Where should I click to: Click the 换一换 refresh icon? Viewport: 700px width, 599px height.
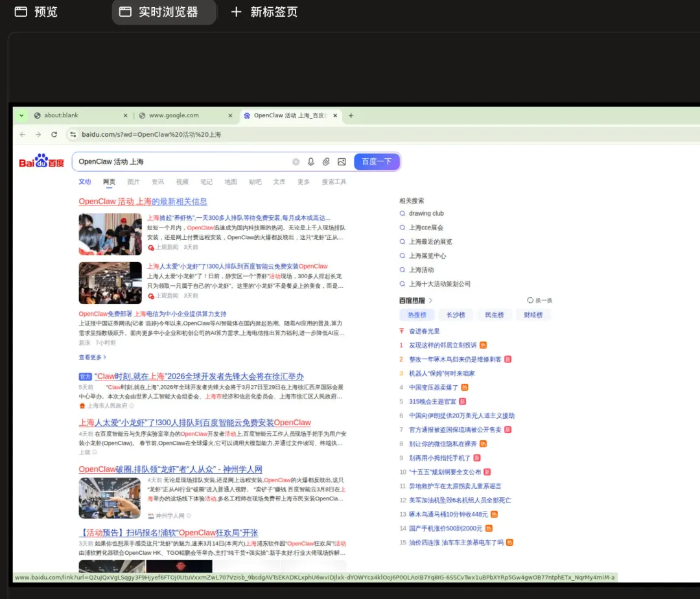point(530,300)
